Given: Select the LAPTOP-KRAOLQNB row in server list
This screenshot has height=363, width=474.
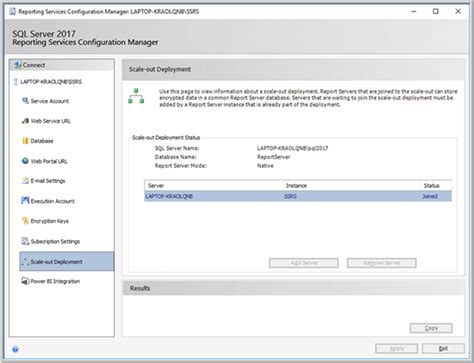Looking at the screenshot, I should [x=298, y=196].
